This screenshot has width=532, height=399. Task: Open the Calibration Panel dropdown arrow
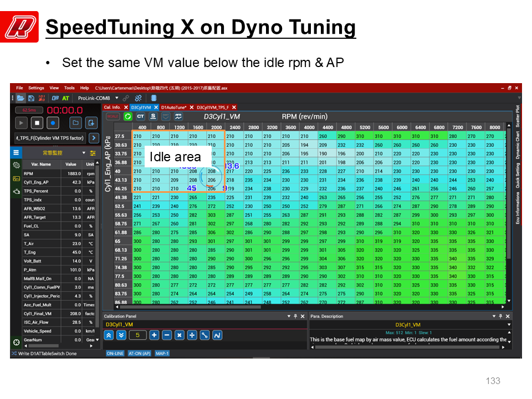(289, 316)
